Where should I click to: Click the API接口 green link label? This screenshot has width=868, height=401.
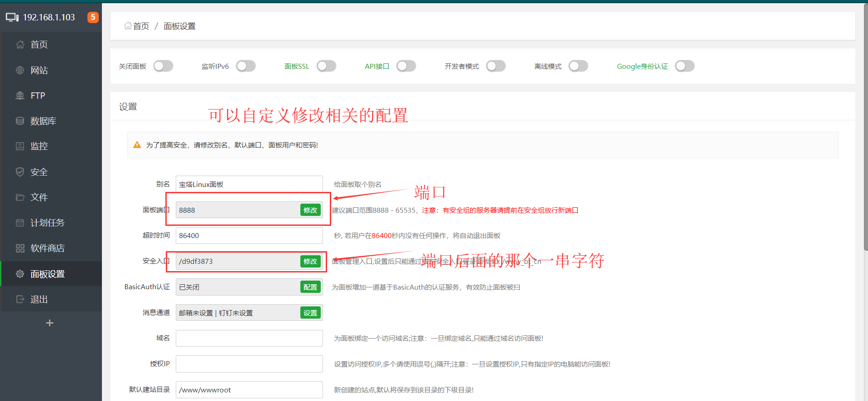coord(377,67)
